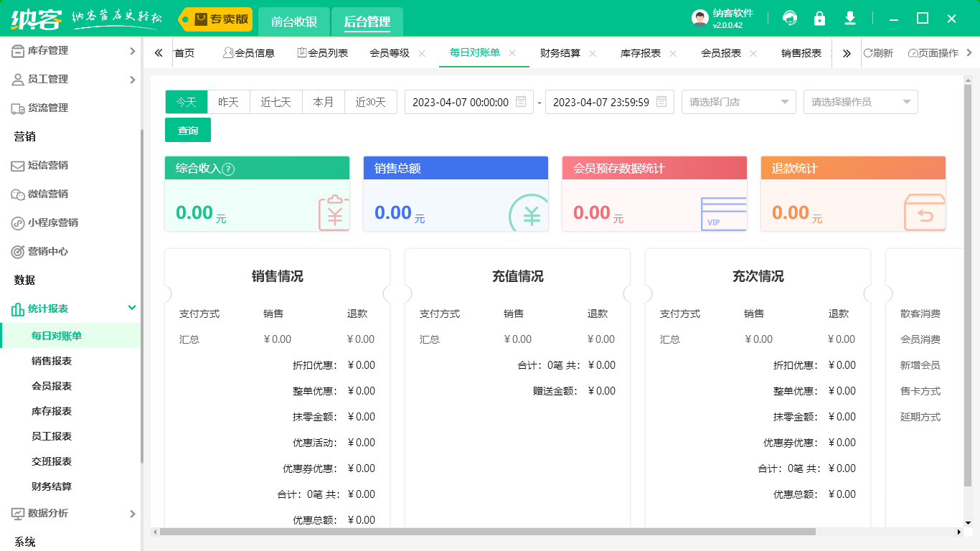Open the 请选择门店 store dropdown
The image size is (980, 551).
click(x=738, y=102)
